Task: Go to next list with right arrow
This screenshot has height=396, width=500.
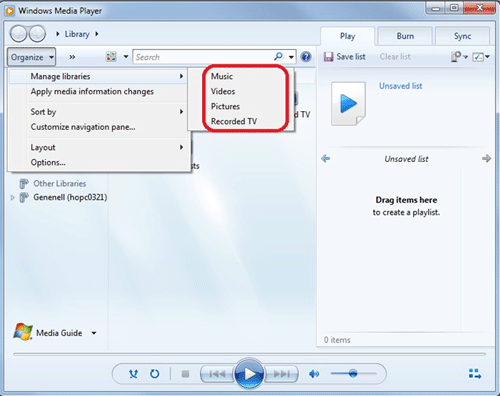Action: point(486,158)
